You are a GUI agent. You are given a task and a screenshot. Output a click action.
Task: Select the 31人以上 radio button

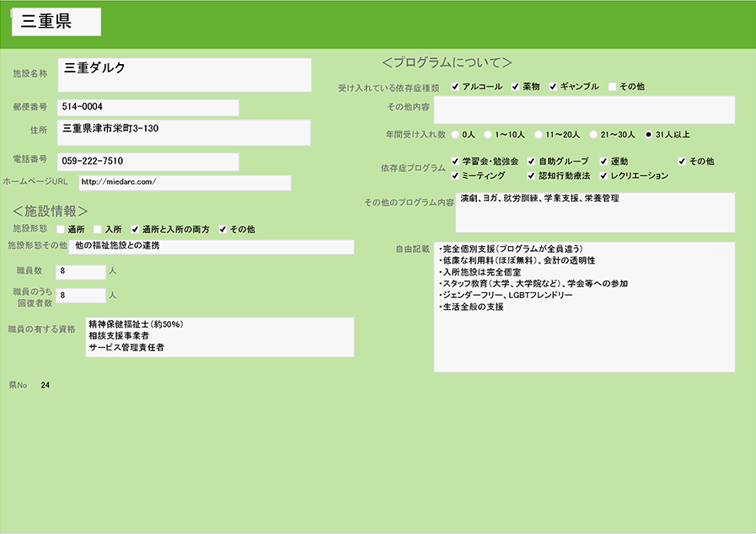click(648, 134)
